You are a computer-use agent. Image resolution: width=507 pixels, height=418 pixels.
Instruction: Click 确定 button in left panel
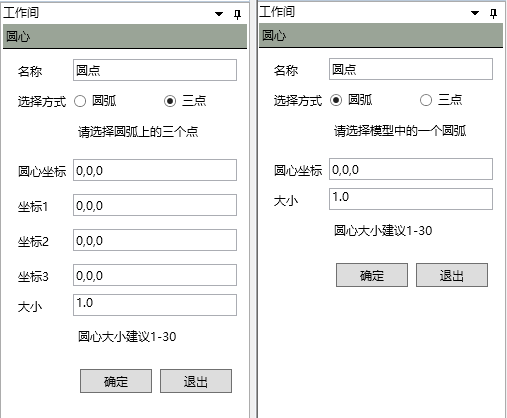click(116, 381)
